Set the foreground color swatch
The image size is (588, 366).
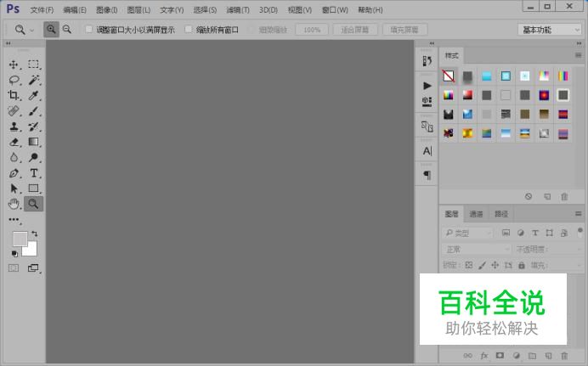[x=19, y=238]
